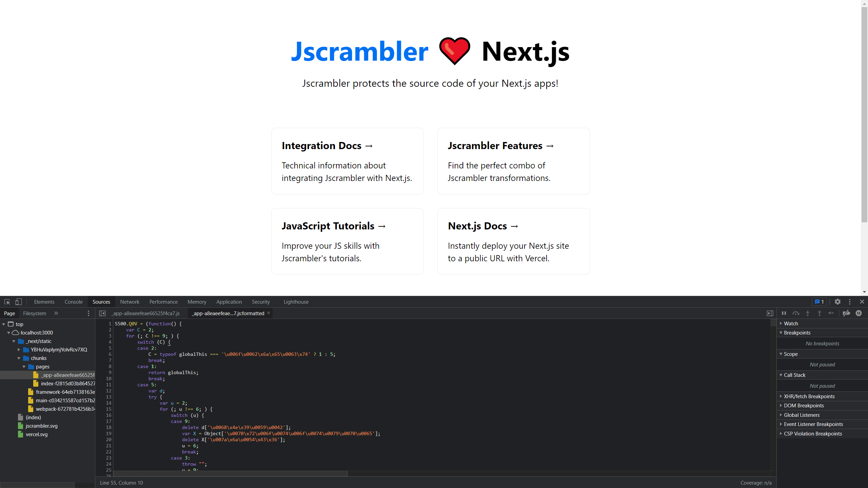Open the Memory tab
Viewport: 868px width, 488px height.
pyautogui.click(x=197, y=302)
